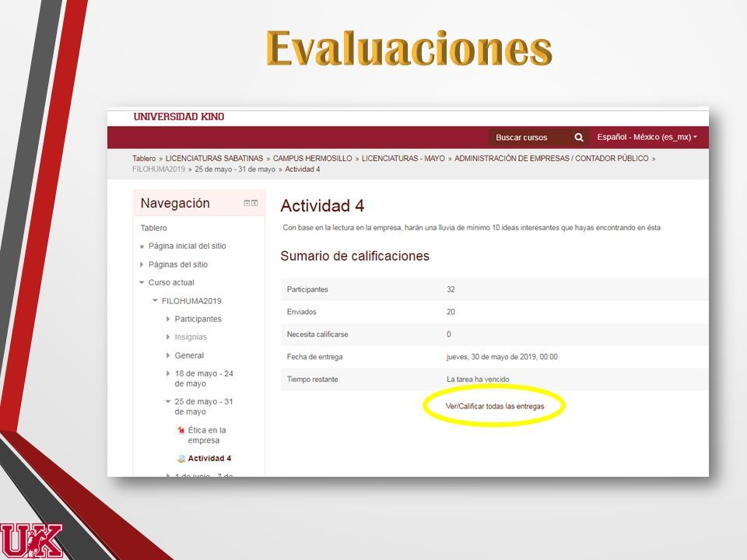
Task: Click Tiempo restante label
Action: [x=313, y=379]
